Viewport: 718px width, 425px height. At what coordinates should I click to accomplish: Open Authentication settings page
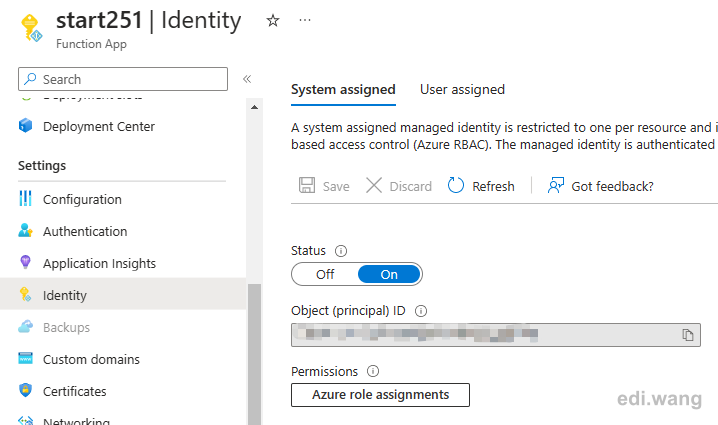coord(85,231)
